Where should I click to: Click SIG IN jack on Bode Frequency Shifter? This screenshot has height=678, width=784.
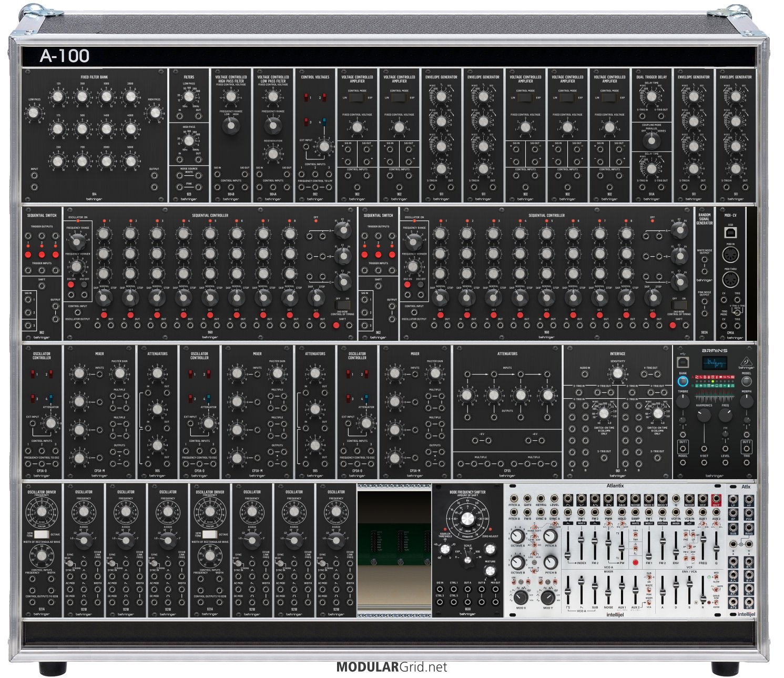(x=440, y=589)
